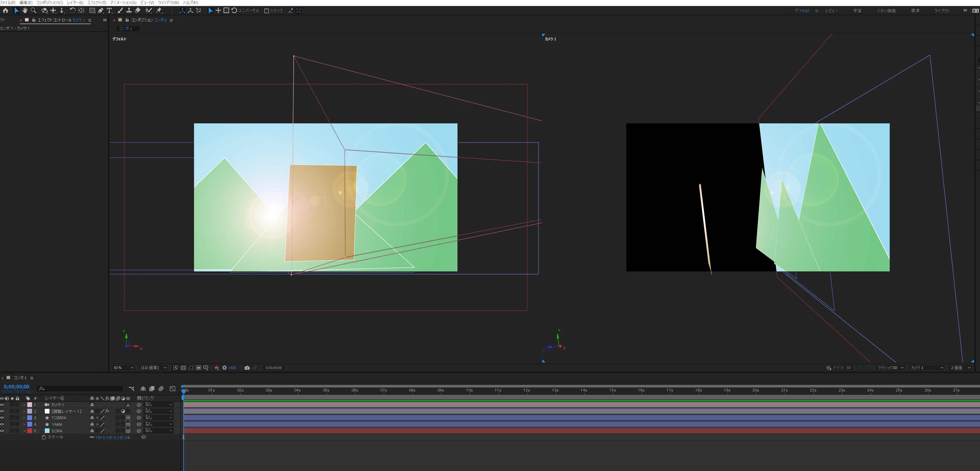This screenshot has width=980, height=471.
Task: Toggle 3D layer switch for SORA
Action: [x=128, y=431]
